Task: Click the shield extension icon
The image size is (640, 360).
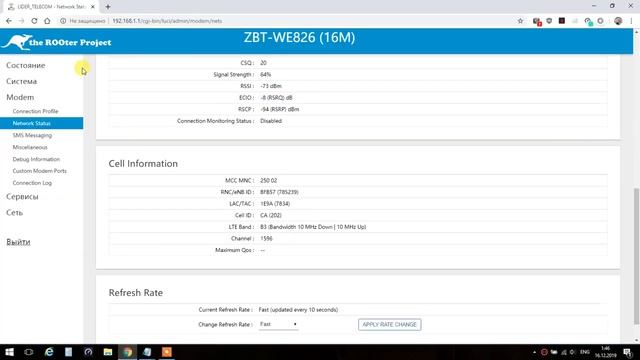Action: point(549,21)
